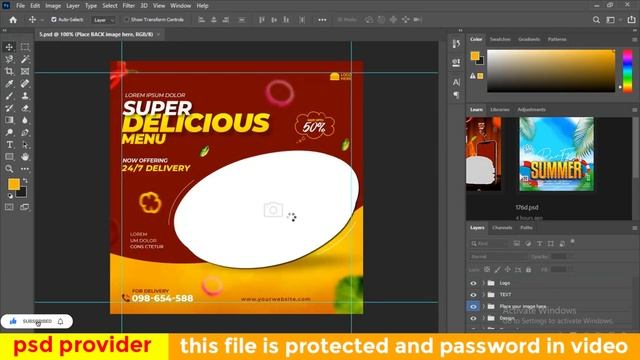This screenshot has height=360, width=640.
Task: Open the workspace switcher icon
Action: [611, 20]
